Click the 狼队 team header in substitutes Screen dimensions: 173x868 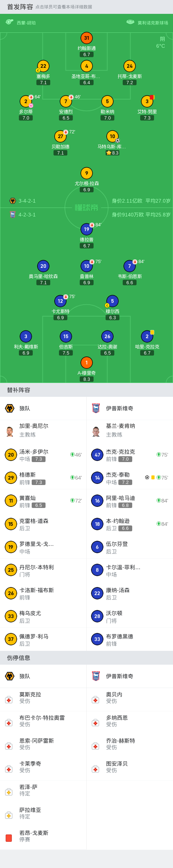pos(43,408)
